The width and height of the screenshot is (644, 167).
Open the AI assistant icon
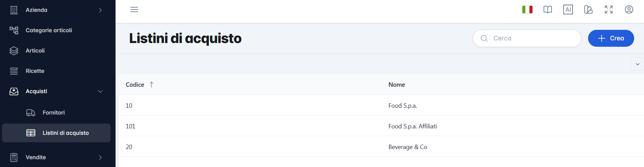[x=568, y=9]
